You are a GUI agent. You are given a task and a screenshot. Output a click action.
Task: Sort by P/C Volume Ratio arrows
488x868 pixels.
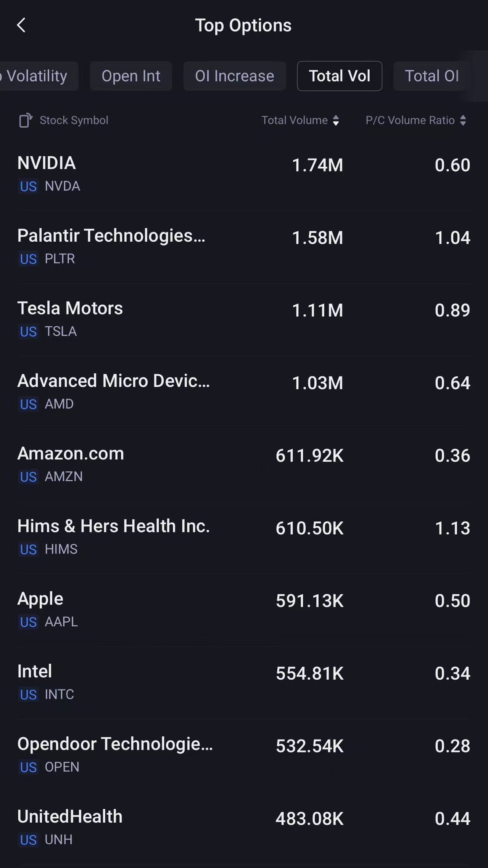(x=463, y=120)
